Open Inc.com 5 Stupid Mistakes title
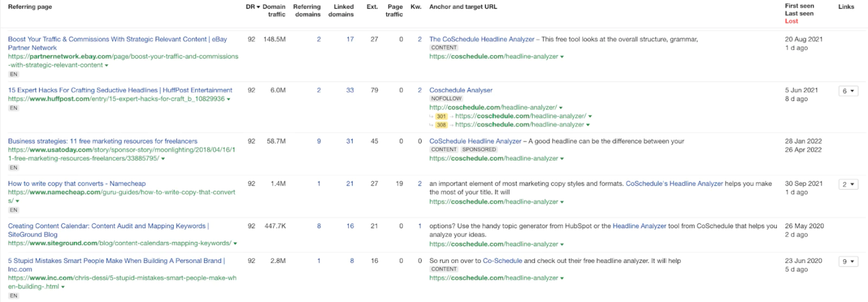868x302 pixels. [x=117, y=265]
